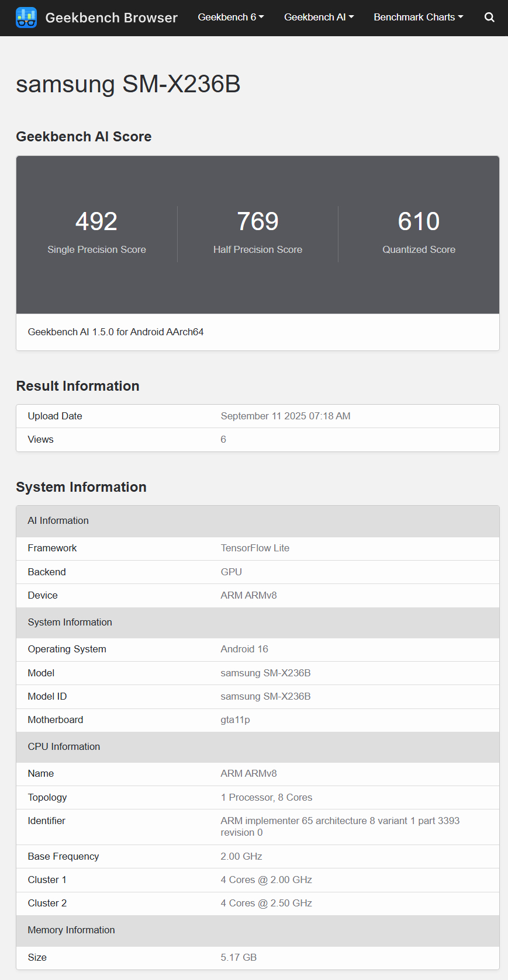Click the Cluster 2 cores value

pos(266,903)
